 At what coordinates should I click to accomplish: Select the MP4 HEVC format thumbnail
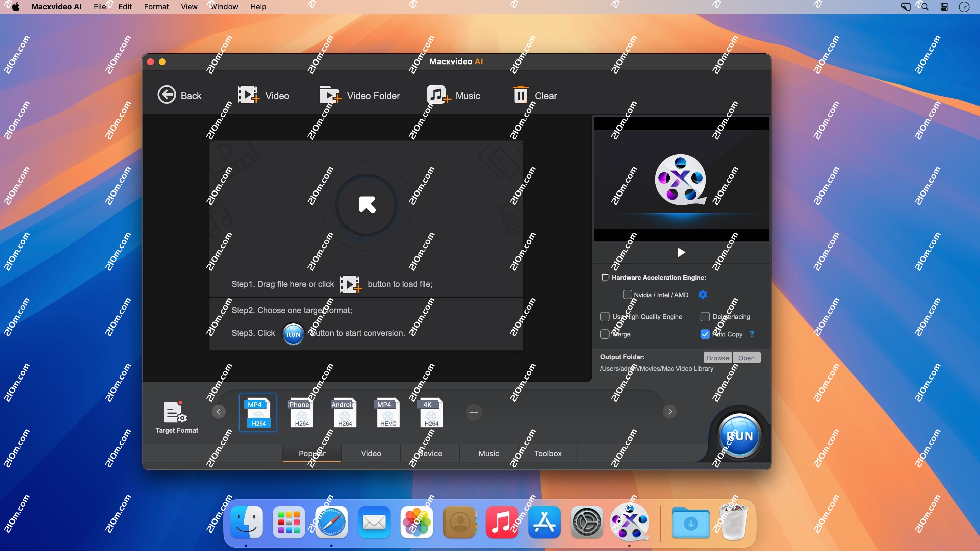(x=387, y=413)
